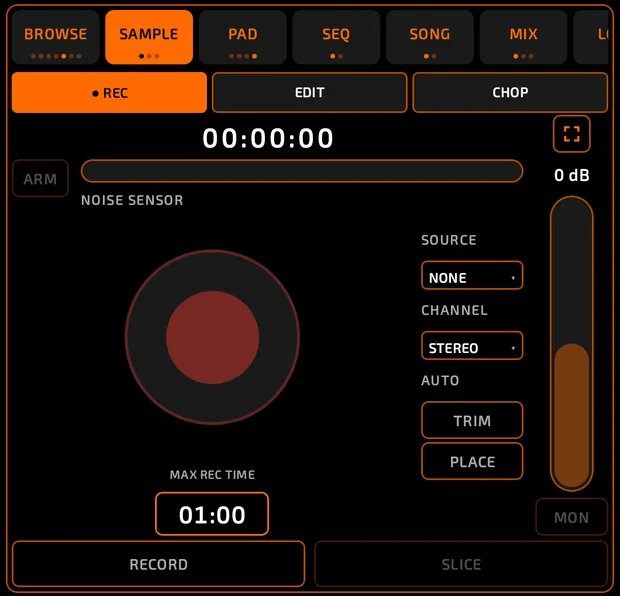Screen dimensions: 620x596
Task: Open the PAD tab
Action: tap(243, 37)
